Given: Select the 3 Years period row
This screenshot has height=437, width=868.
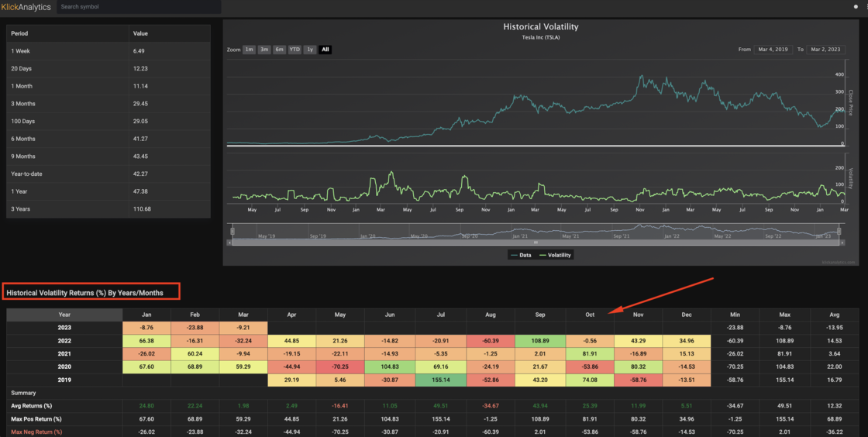Looking at the screenshot, I should pyautogui.click(x=108, y=209).
